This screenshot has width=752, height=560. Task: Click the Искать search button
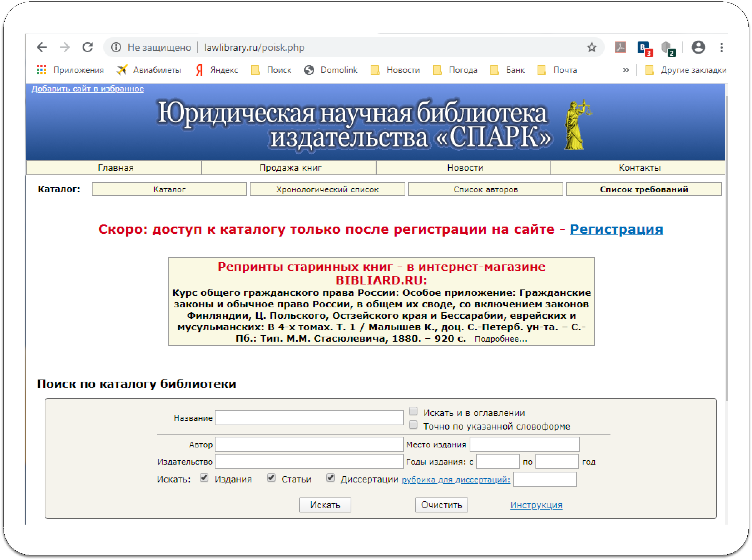tap(325, 505)
